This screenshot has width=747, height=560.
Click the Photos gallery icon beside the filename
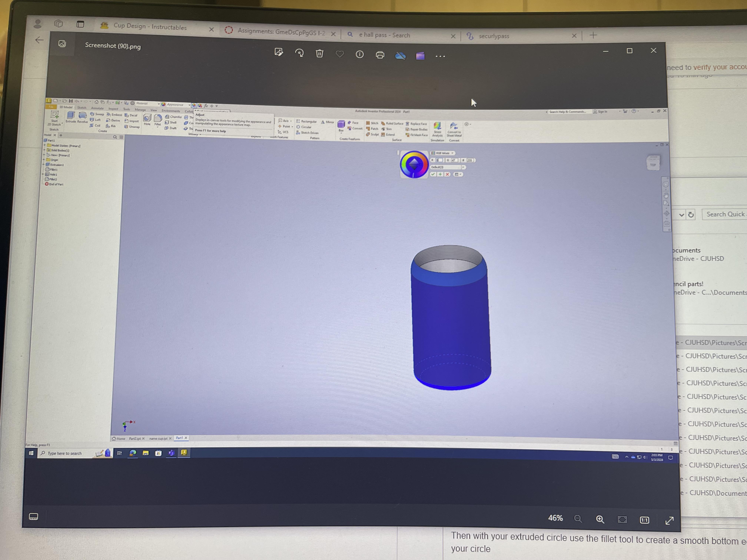pyautogui.click(x=62, y=44)
